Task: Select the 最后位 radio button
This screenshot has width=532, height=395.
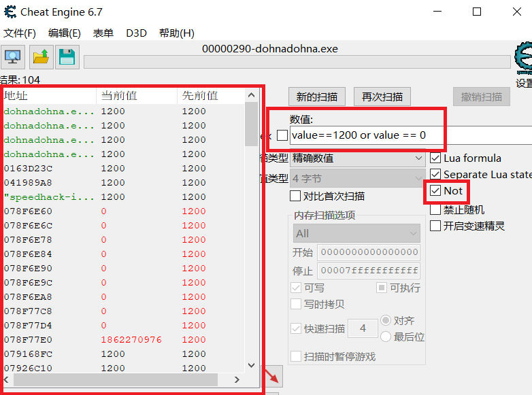Action: click(x=386, y=337)
